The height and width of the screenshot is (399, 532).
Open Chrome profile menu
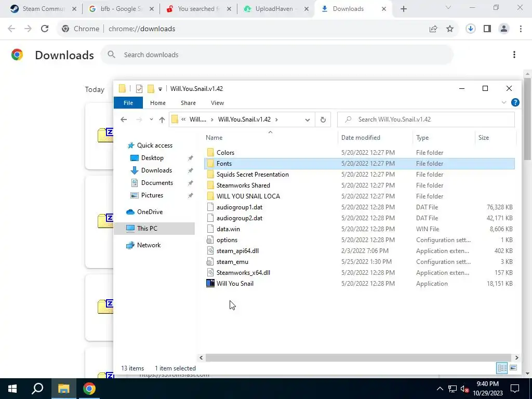click(504, 29)
